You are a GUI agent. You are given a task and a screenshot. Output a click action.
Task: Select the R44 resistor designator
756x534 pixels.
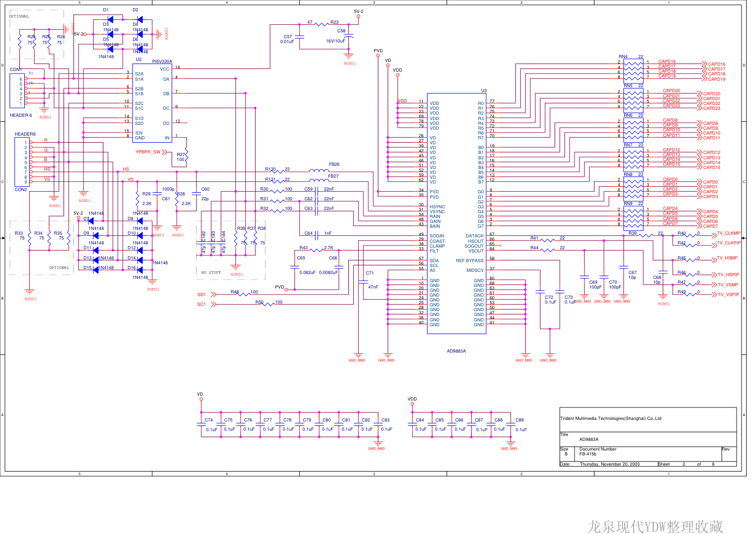pos(534,248)
